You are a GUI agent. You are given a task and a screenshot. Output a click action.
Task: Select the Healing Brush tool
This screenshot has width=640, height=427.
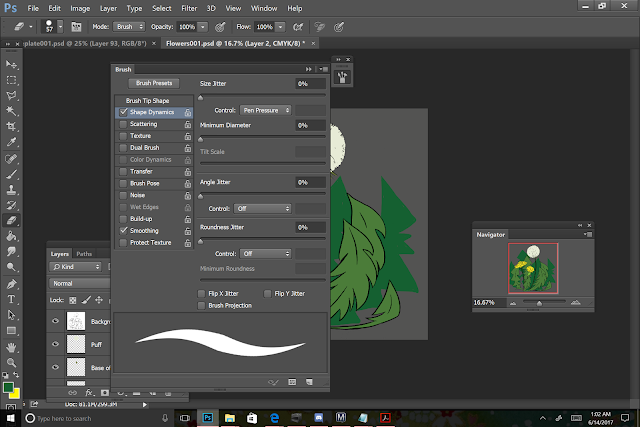11,159
